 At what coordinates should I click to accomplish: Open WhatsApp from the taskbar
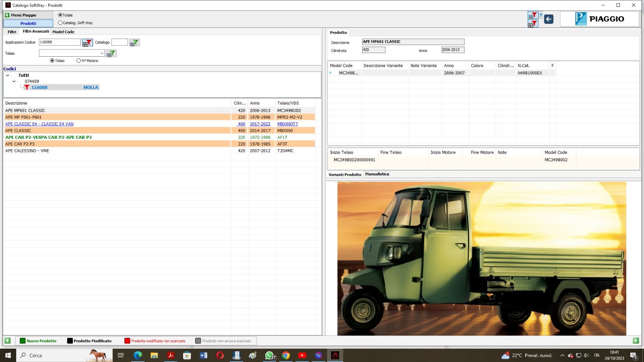[269, 355]
